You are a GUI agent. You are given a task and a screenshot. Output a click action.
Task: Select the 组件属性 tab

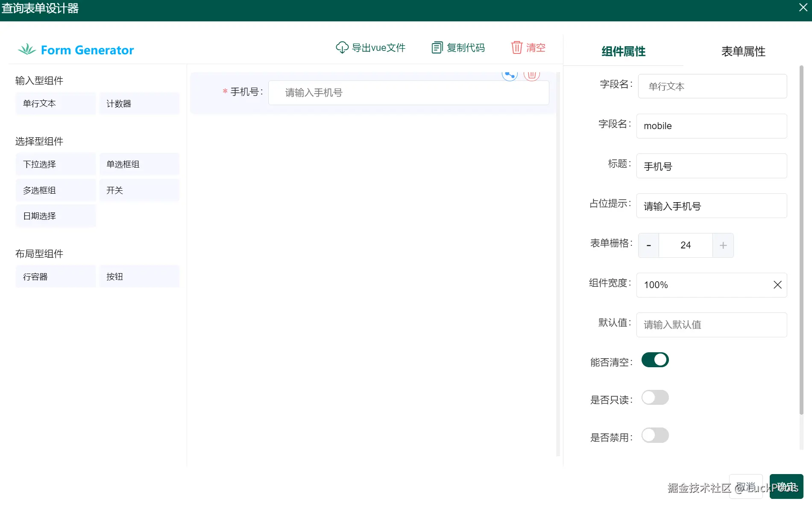tap(623, 51)
